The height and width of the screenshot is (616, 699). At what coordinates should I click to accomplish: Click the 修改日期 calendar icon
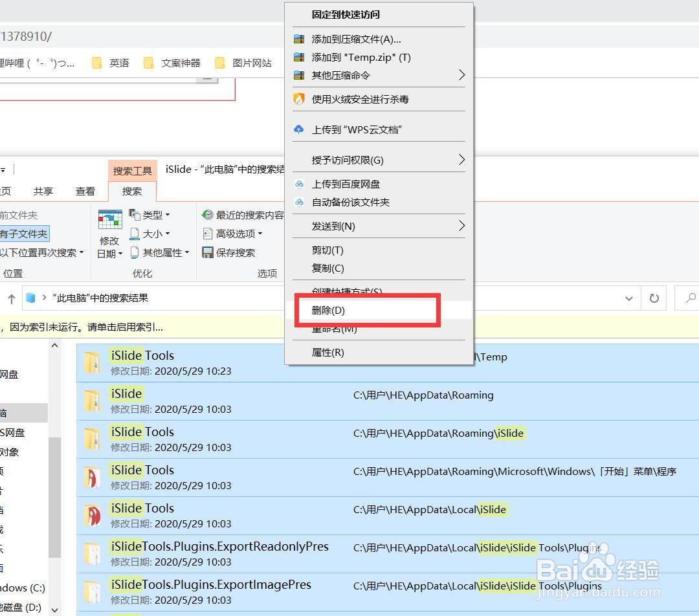pyautogui.click(x=109, y=220)
